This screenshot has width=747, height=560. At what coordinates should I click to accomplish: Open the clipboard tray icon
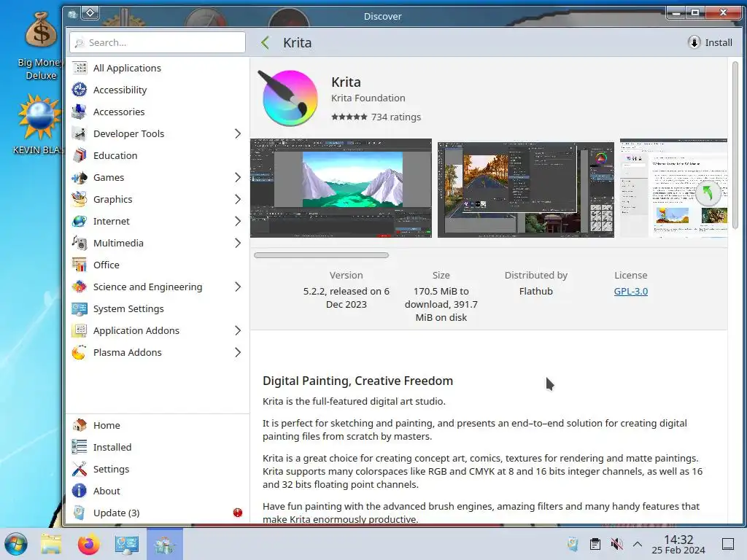(595, 544)
